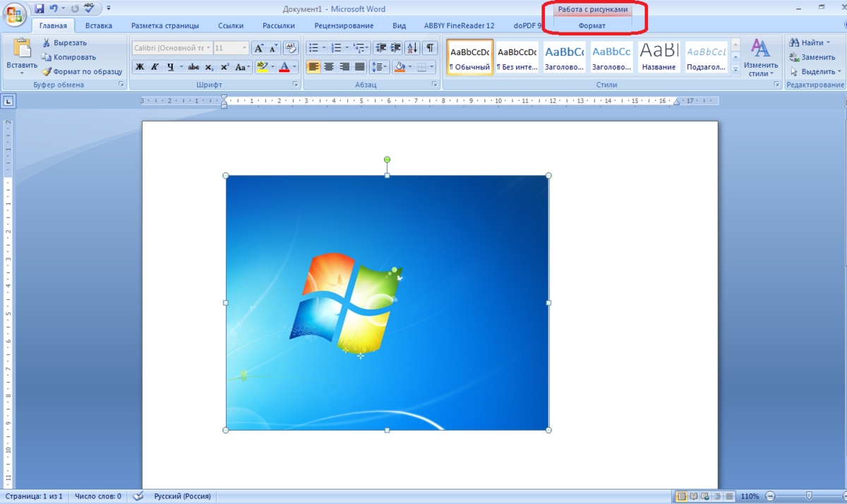Click zoom out minus button
This screenshot has height=504, width=847.
770,496
